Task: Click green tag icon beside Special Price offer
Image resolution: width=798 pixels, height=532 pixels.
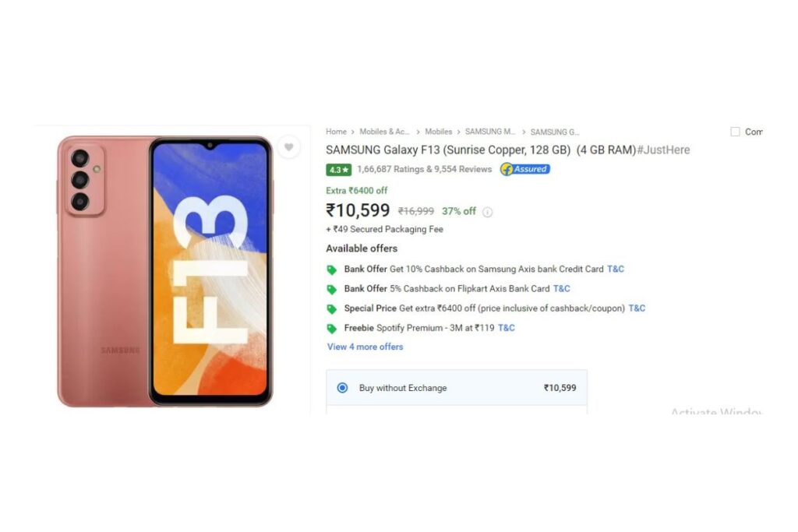Action: click(332, 308)
